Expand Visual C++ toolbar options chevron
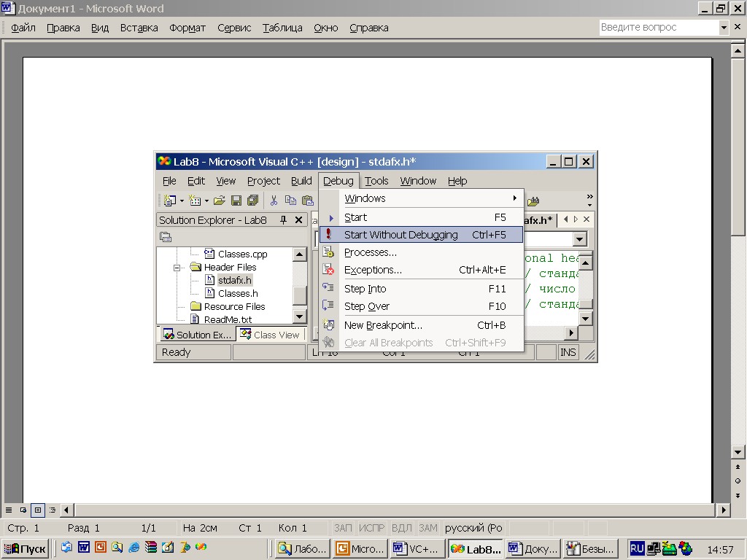This screenshot has width=747, height=560. (x=589, y=201)
